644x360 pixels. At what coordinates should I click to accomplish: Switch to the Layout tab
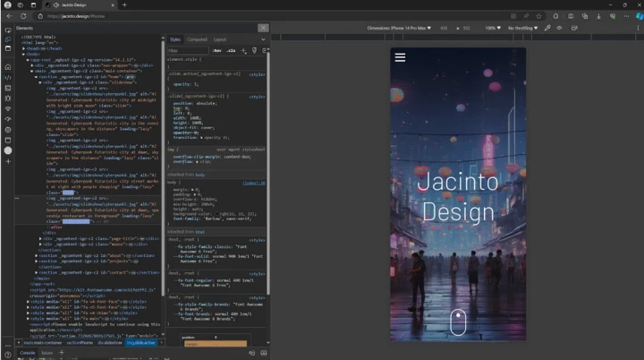click(220, 39)
